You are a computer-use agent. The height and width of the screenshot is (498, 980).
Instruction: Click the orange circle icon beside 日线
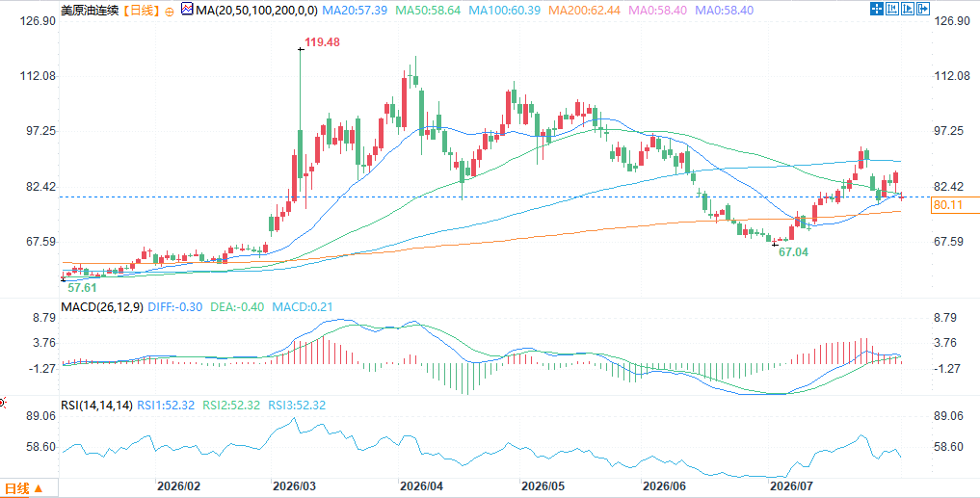click(170, 12)
